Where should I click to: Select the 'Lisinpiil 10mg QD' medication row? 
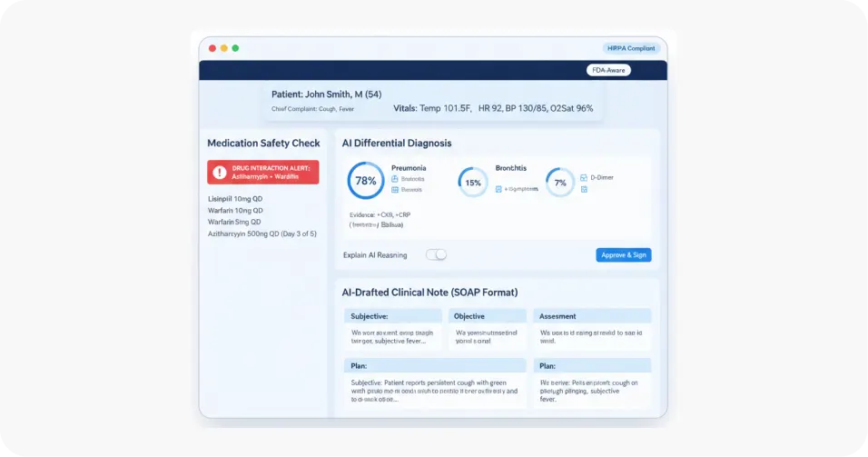[235, 199]
